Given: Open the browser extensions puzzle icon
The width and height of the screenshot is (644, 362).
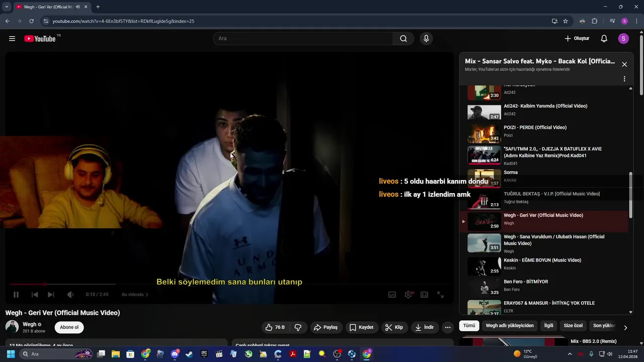Looking at the screenshot, I should click(594, 21).
